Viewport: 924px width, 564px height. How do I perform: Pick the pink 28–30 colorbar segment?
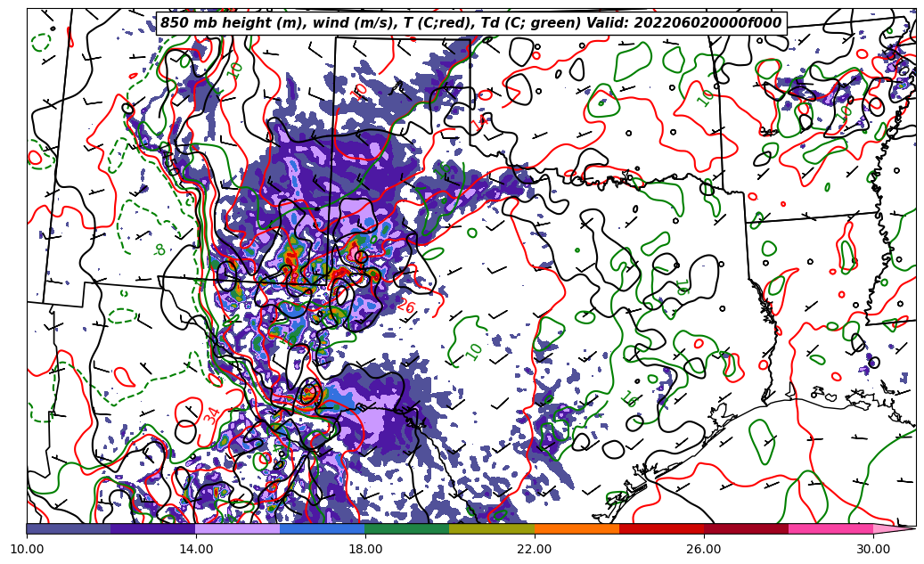point(830,528)
